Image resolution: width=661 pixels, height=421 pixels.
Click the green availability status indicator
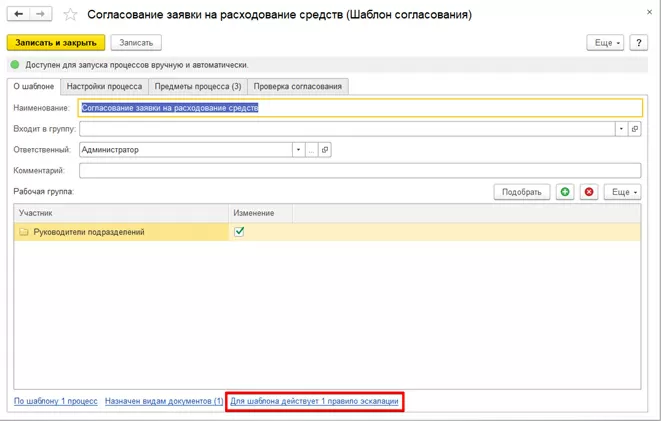pos(15,65)
